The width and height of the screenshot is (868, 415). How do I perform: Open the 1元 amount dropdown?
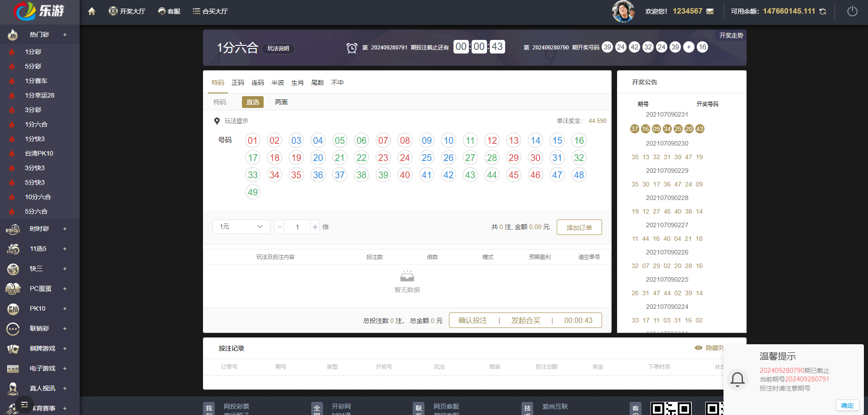[x=241, y=226]
